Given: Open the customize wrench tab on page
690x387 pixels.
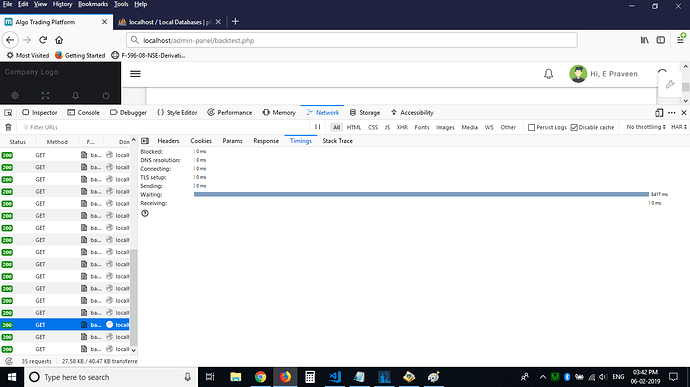Looking at the screenshot, I should click(670, 84).
